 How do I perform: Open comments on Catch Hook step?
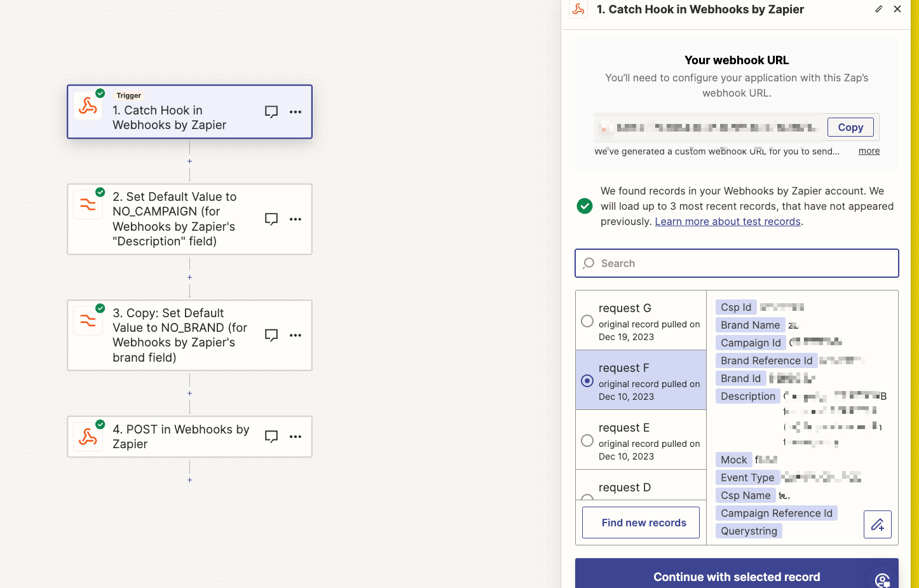pos(271,112)
